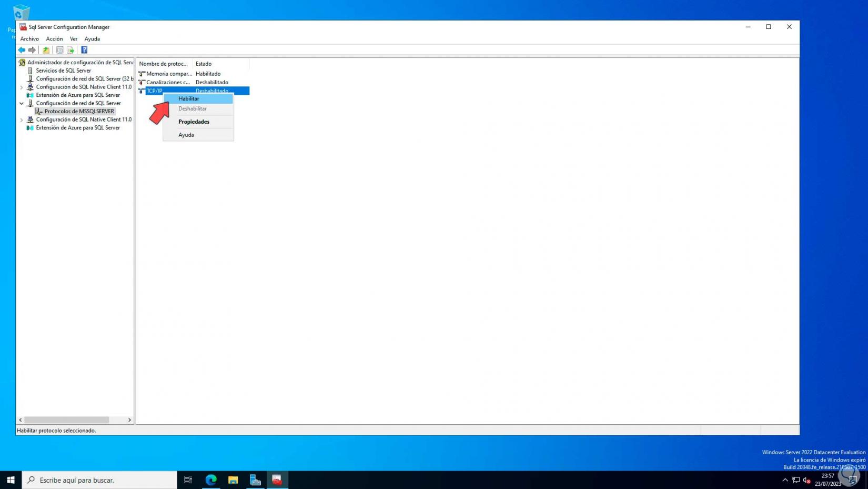Select Configuración de red de SQL Server (32 bits)
This screenshot has height=489, width=868.
pyautogui.click(x=85, y=79)
